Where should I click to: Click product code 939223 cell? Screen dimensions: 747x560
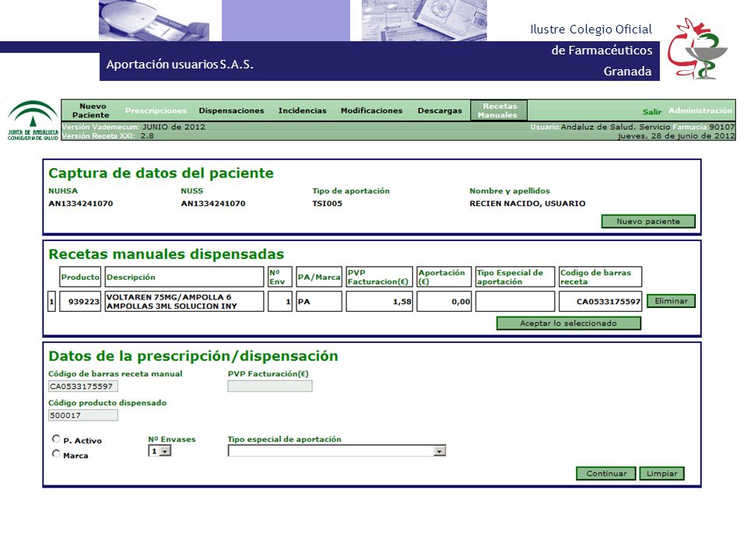click(80, 302)
